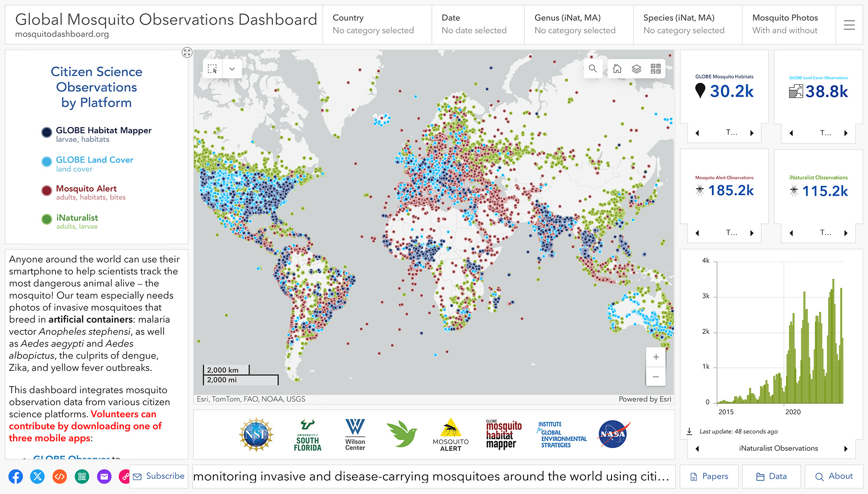
Task: Open the map layers list
Action: coord(636,69)
